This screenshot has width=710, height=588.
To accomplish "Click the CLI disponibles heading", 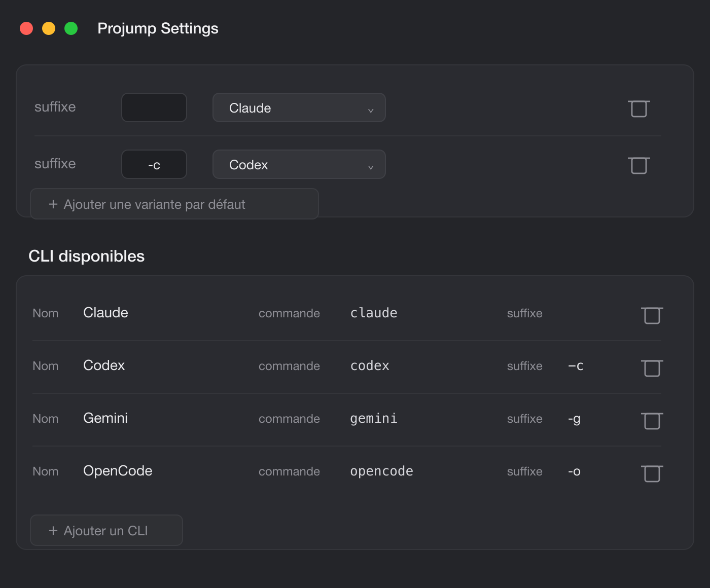I will click(x=87, y=256).
